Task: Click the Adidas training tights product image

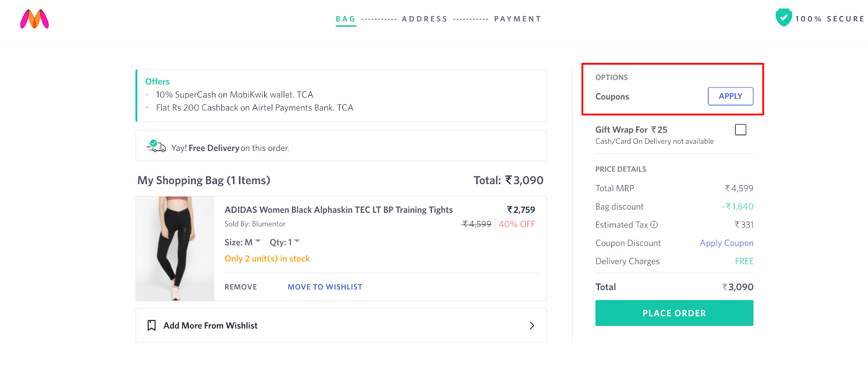Action: pyautogui.click(x=174, y=248)
